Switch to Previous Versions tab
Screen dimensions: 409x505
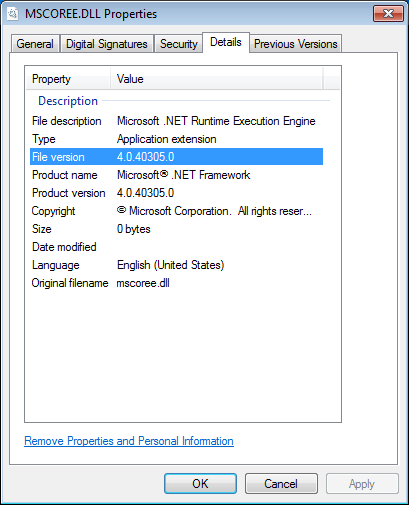tap(296, 44)
